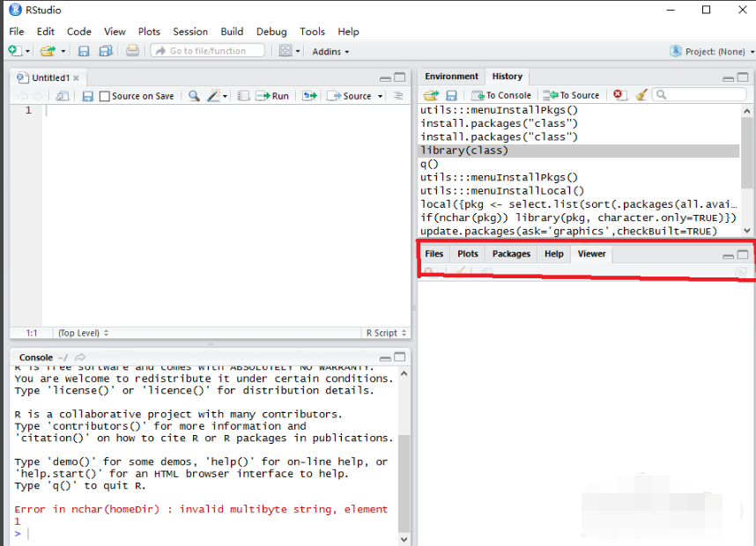Open the Debug menu
The width and height of the screenshot is (756, 546).
(271, 32)
